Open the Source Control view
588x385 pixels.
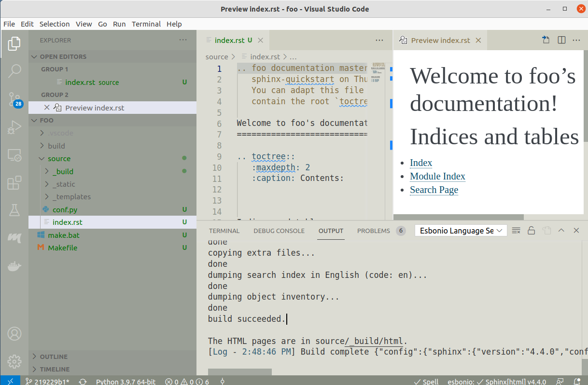tap(14, 99)
